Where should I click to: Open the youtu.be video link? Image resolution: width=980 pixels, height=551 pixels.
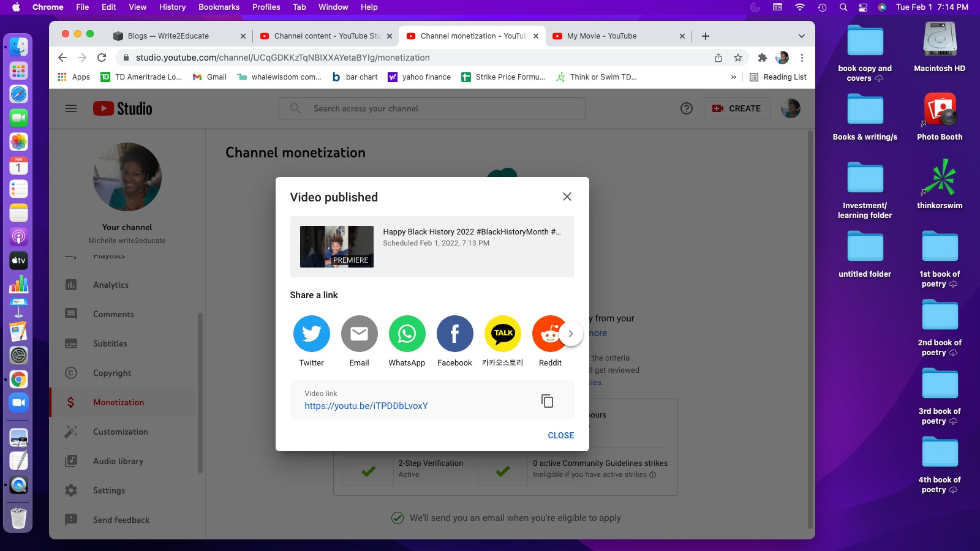(x=366, y=406)
